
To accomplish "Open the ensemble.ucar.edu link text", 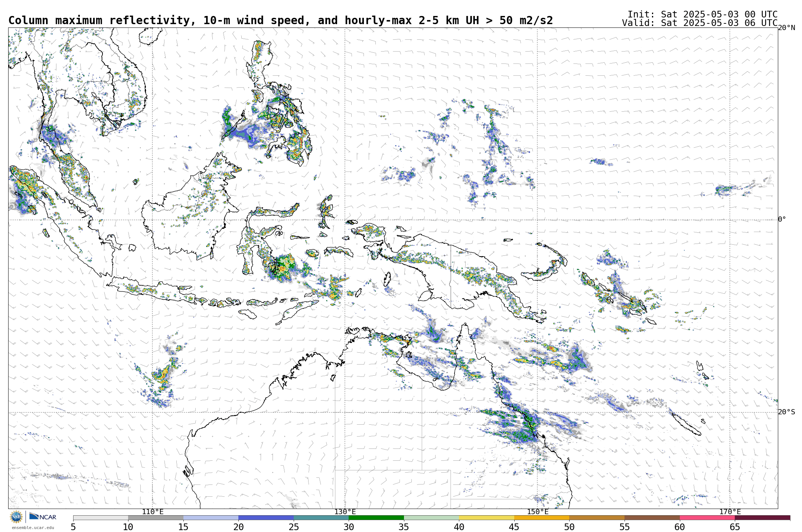I will click(x=33, y=528).
